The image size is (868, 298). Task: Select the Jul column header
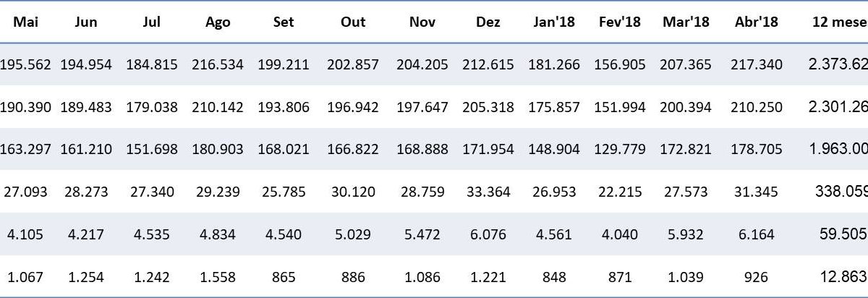coord(152,22)
